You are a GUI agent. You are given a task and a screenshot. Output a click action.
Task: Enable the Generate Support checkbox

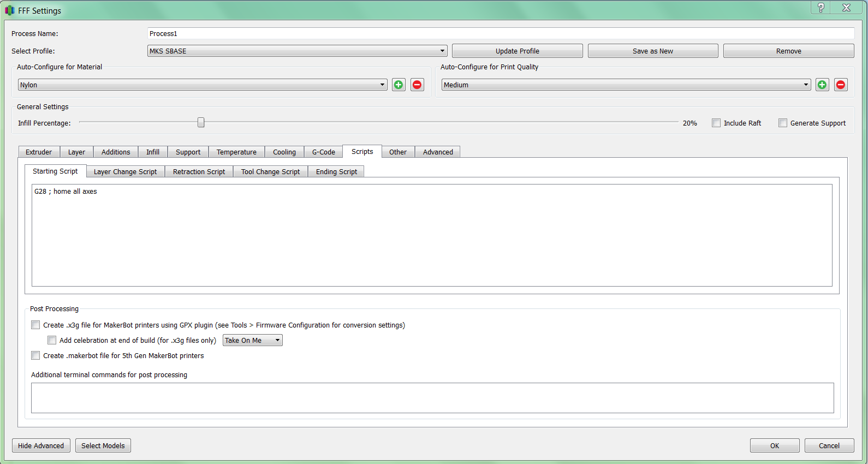pyautogui.click(x=783, y=123)
